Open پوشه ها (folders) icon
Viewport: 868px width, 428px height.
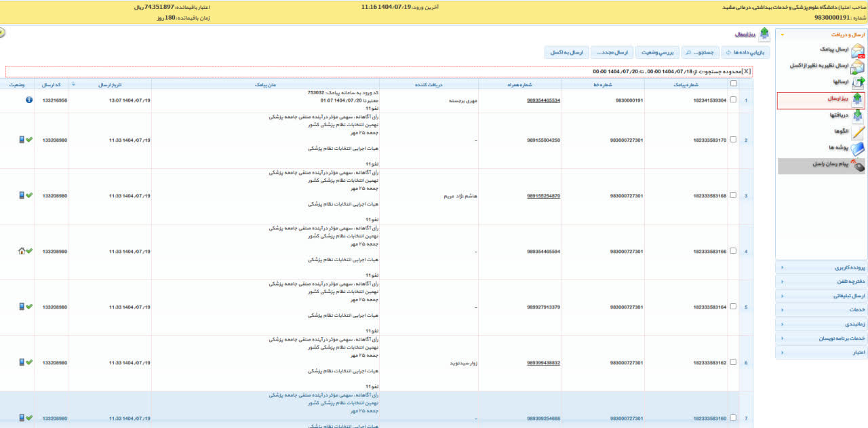click(x=857, y=149)
